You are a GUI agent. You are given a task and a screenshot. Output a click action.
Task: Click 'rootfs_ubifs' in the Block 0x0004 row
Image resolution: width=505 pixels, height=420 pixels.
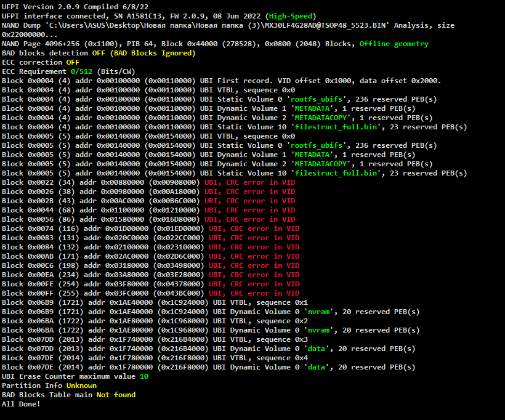(317, 99)
